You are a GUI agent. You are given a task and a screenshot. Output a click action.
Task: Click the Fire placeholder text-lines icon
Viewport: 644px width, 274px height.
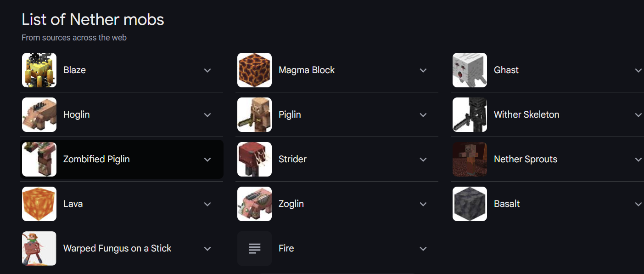[254, 248]
